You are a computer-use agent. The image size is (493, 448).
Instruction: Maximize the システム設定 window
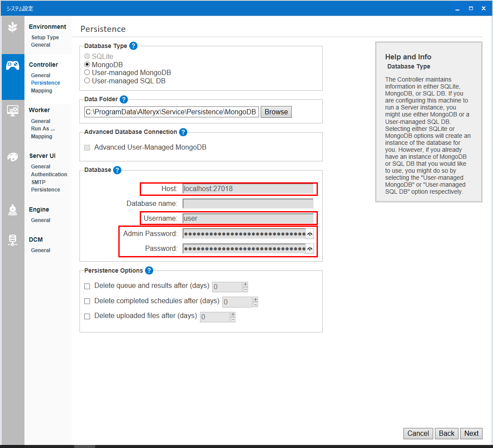tap(471, 8)
